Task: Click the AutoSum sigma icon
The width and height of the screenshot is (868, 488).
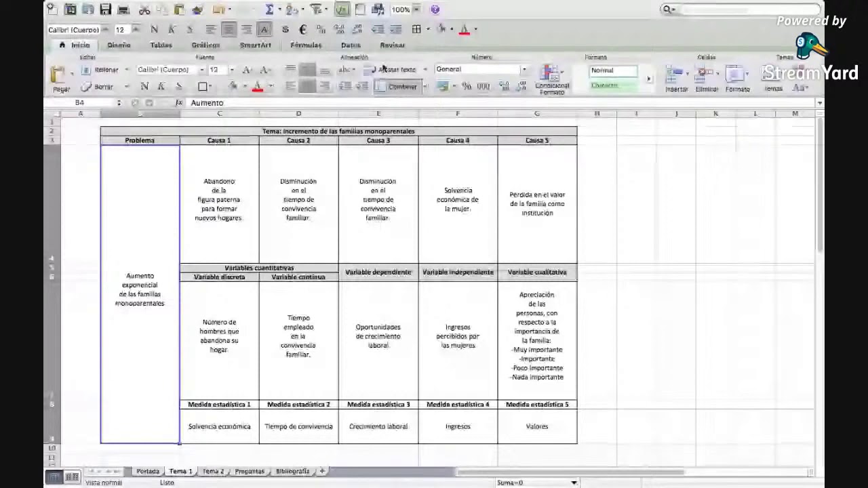Action: click(269, 9)
